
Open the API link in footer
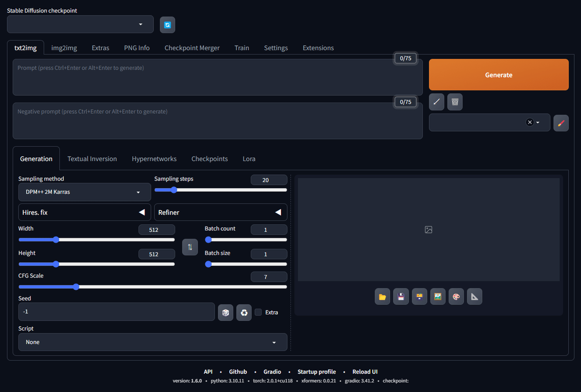click(208, 372)
